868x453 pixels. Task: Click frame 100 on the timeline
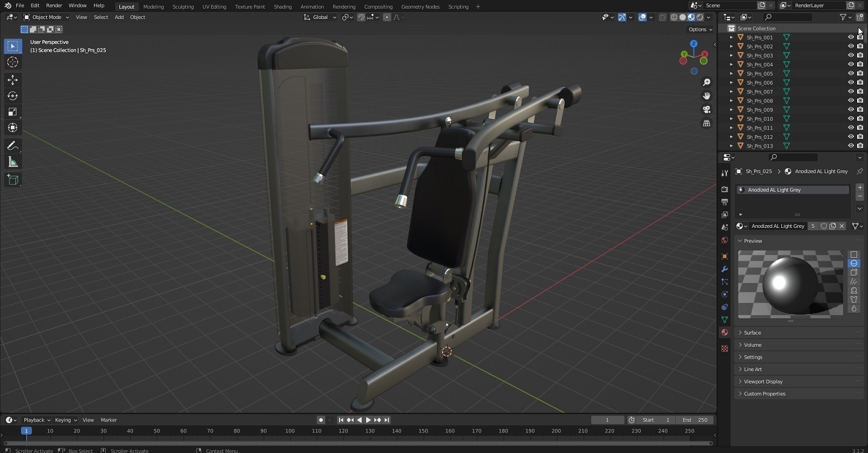click(x=290, y=431)
